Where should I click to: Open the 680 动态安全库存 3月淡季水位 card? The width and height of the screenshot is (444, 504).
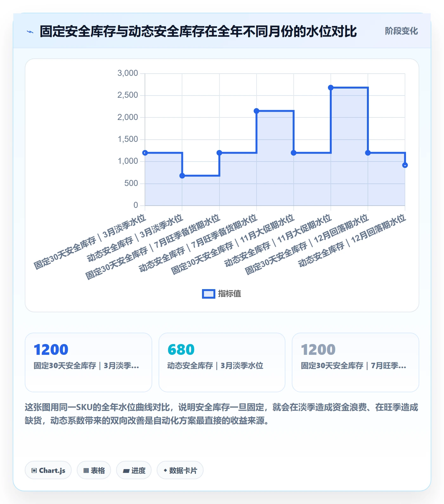pos(222,362)
